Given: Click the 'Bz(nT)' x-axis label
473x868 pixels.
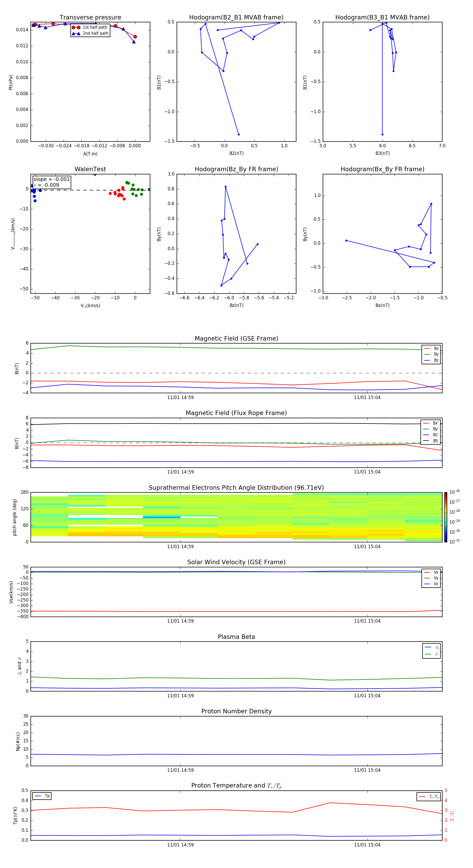Looking at the screenshot, I should (236, 305).
